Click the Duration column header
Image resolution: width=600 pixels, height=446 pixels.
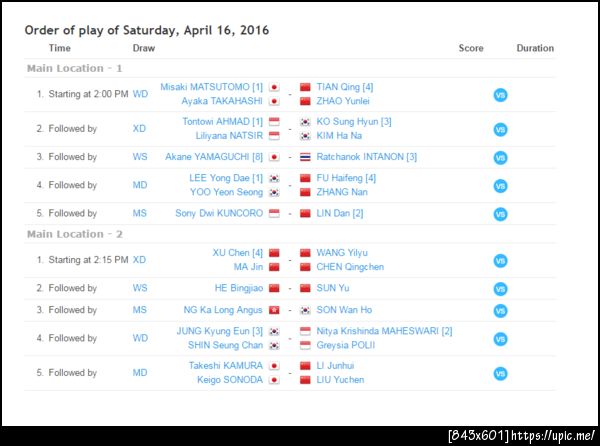point(535,48)
